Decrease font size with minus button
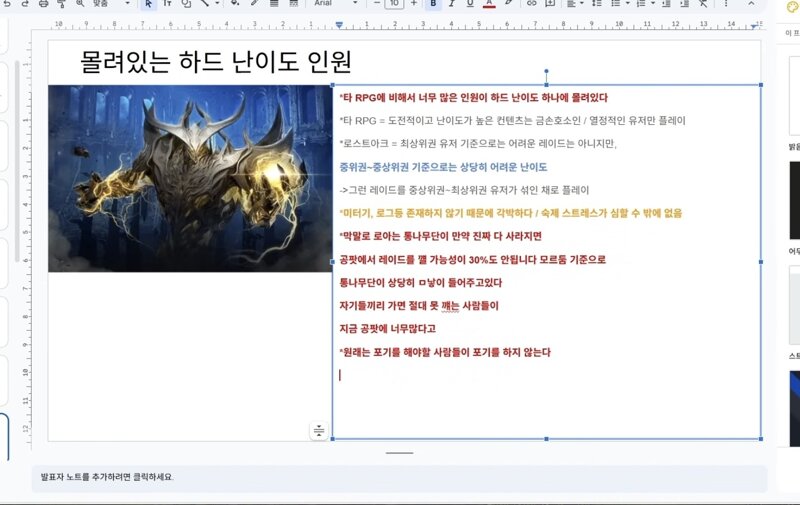The height and width of the screenshot is (505, 800). 377,4
